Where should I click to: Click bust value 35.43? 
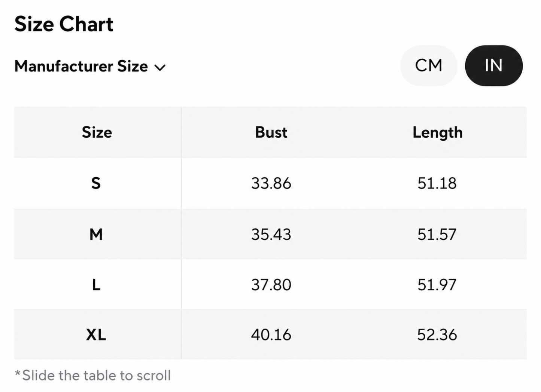(271, 234)
